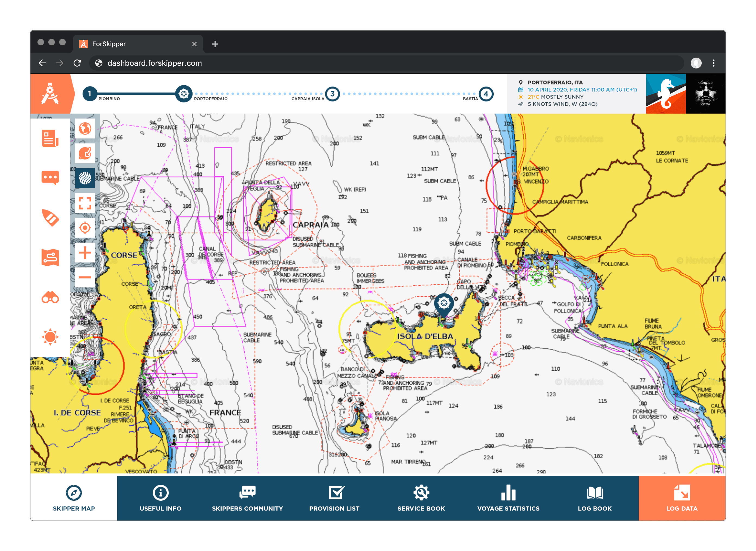Image resolution: width=756 pixels, height=551 pixels.
Task: Zoom out the map with minus button
Action: [x=85, y=277]
